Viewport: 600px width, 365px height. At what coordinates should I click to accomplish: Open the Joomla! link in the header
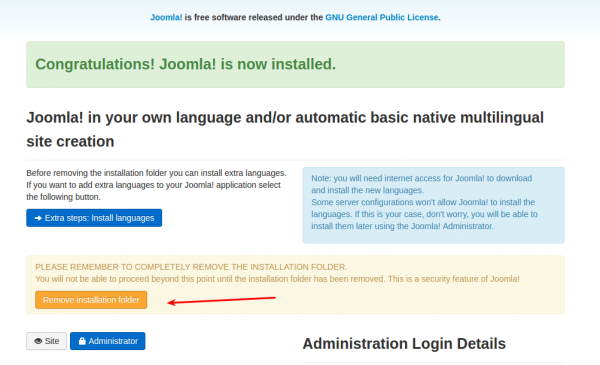coord(166,17)
